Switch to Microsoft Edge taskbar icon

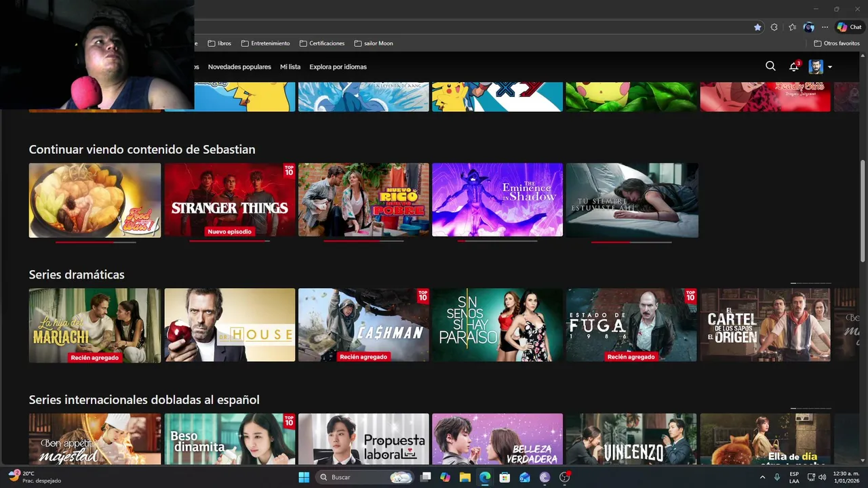(x=485, y=477)
